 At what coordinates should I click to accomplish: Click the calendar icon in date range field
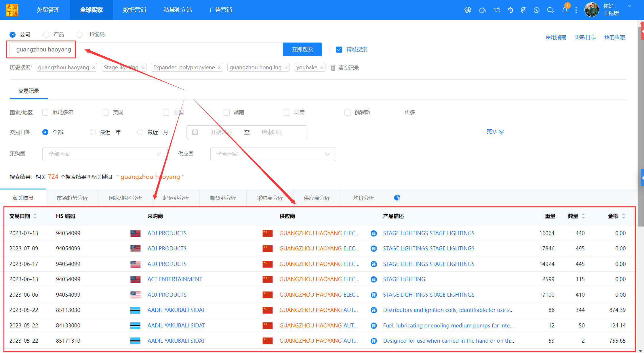pos(195,132)
